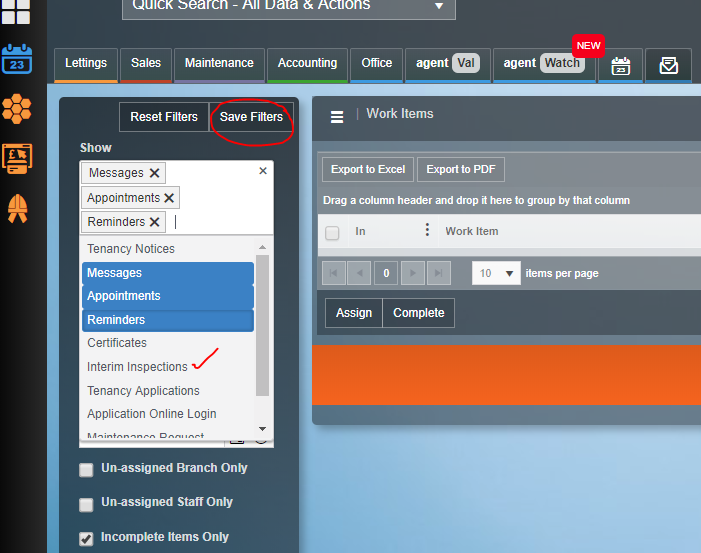Click the Save Filters button
Viewport: 701px width, 553px height.
[251, 117]
